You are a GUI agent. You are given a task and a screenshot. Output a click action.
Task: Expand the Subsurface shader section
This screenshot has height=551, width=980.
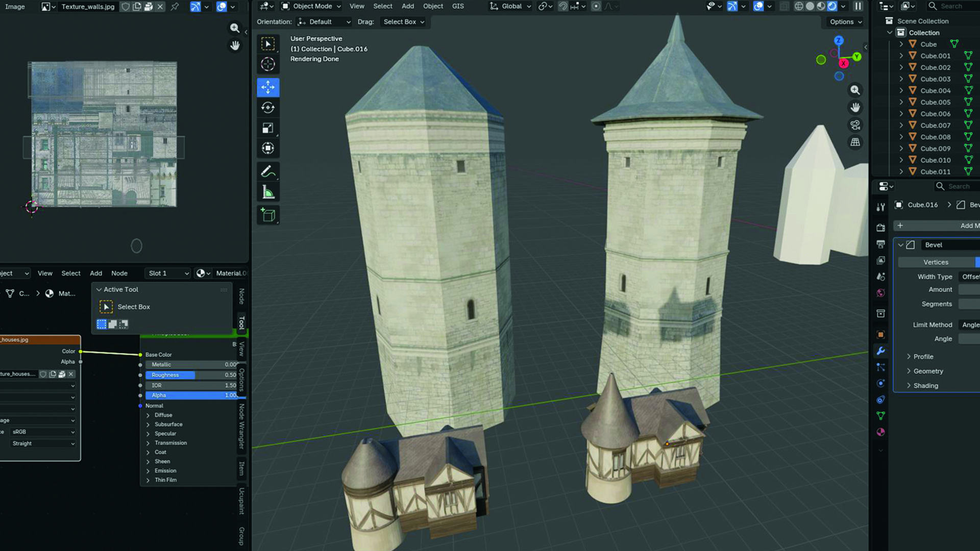pyautogui.click(x=164, y=424)
